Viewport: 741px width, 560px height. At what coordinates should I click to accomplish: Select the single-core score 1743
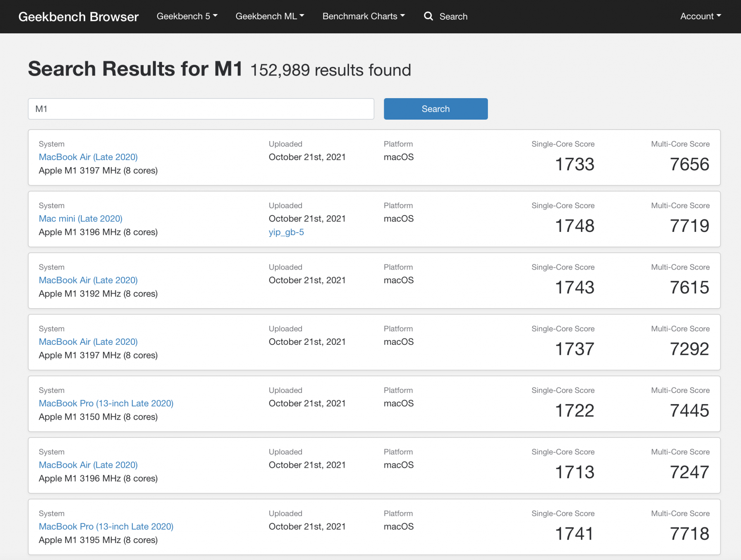pos(575,287)
